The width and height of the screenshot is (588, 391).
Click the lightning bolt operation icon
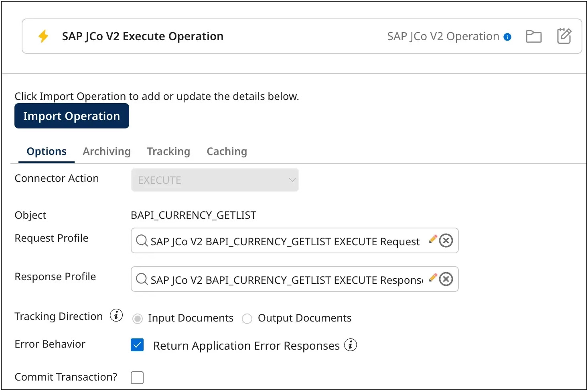click(x=43, y=36)
